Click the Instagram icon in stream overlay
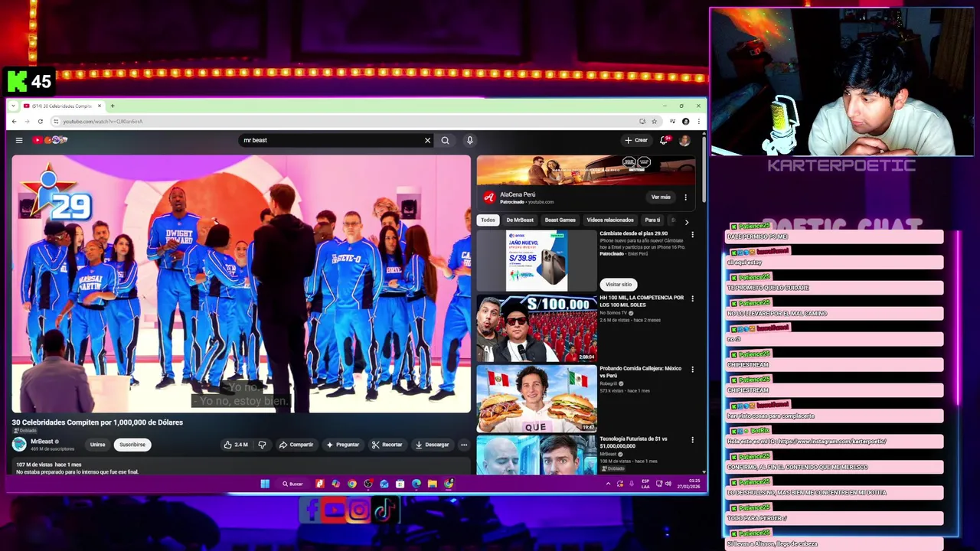This screenshot has height=551, width=980. (x=359, y=510)
